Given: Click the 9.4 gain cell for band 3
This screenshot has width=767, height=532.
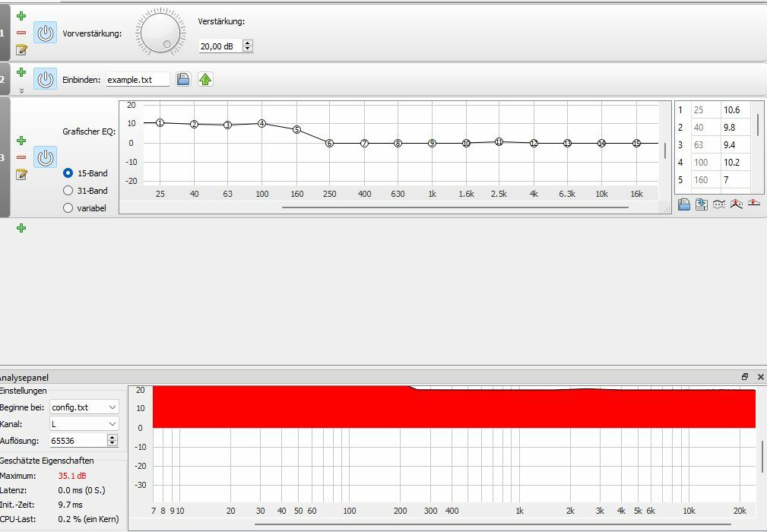Looking at the screenshot, I should coord(735,144).
